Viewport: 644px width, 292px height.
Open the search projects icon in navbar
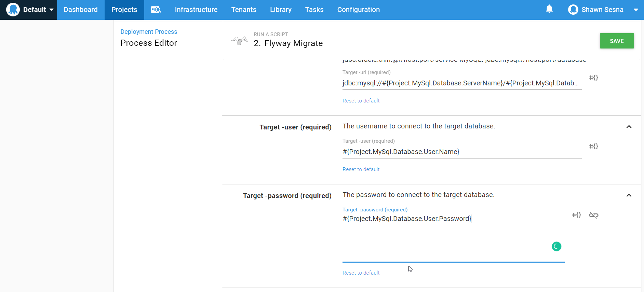156,10
